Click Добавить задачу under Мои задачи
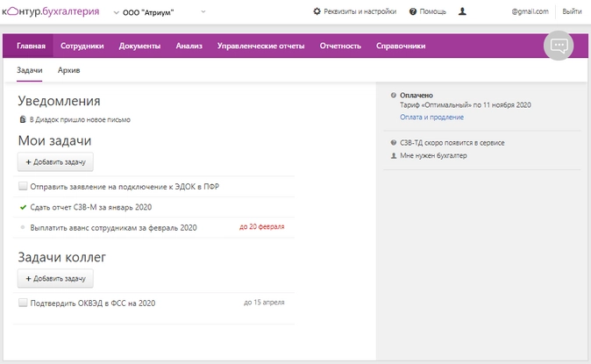Screen dimensions: 591x364 click(x=55, y=162)
